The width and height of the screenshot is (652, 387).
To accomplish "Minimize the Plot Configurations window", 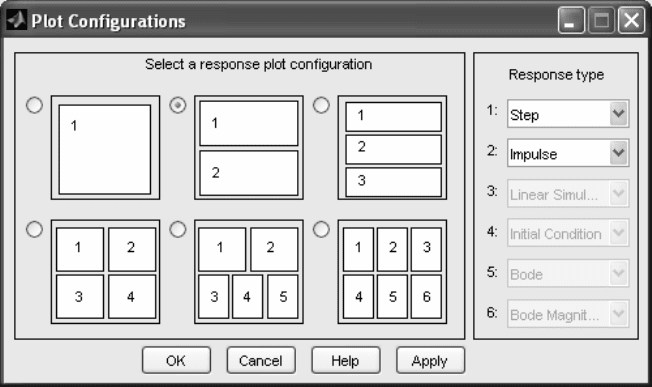I will [571, 20].
